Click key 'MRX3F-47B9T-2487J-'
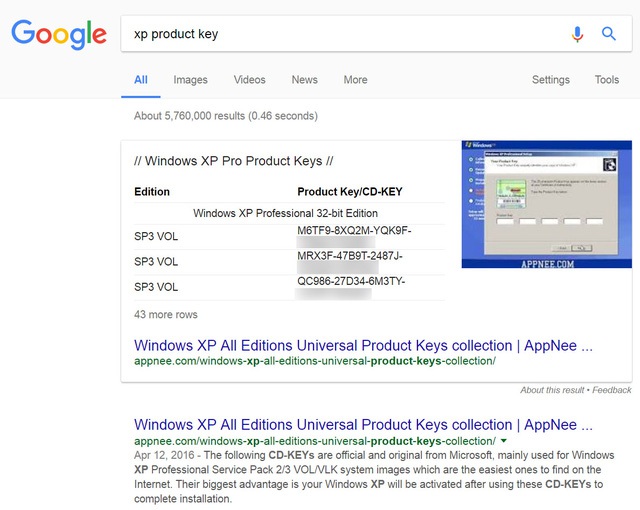 [x=350, y=256]
